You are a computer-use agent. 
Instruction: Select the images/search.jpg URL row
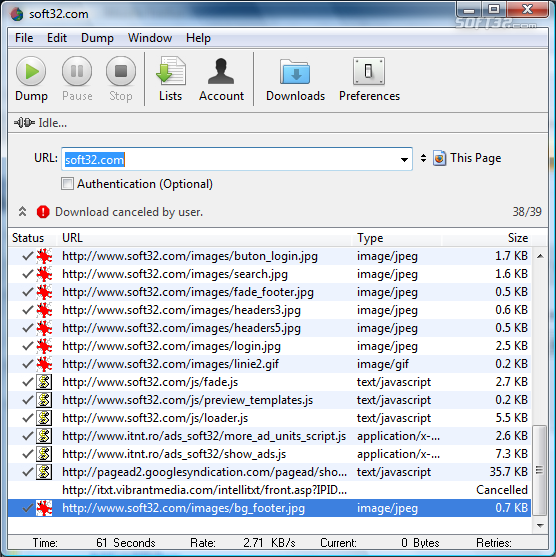point(270,274)
